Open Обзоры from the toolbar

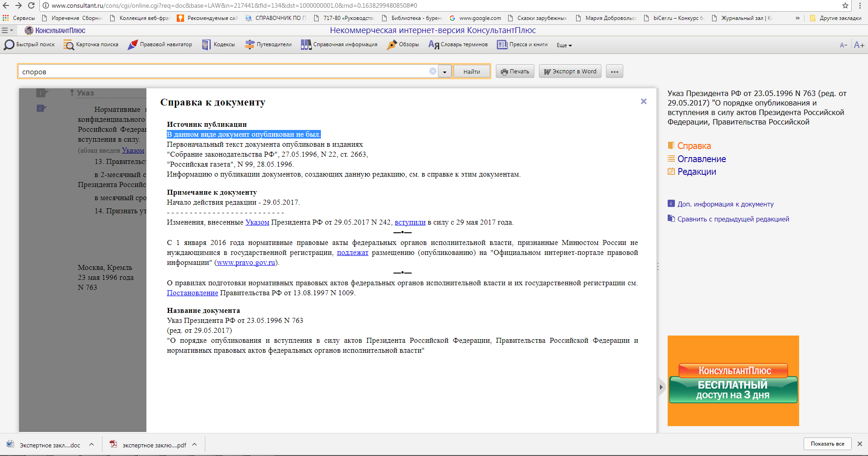click(x=392, y=45)
